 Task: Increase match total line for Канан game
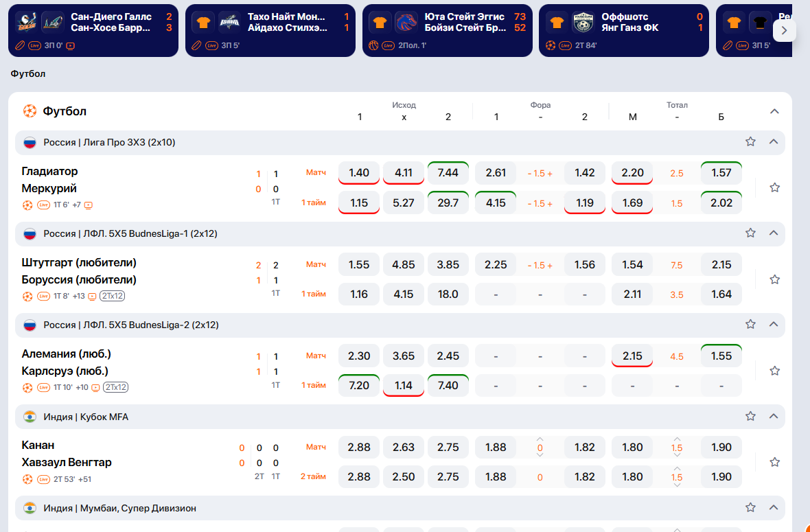point(677,439)
